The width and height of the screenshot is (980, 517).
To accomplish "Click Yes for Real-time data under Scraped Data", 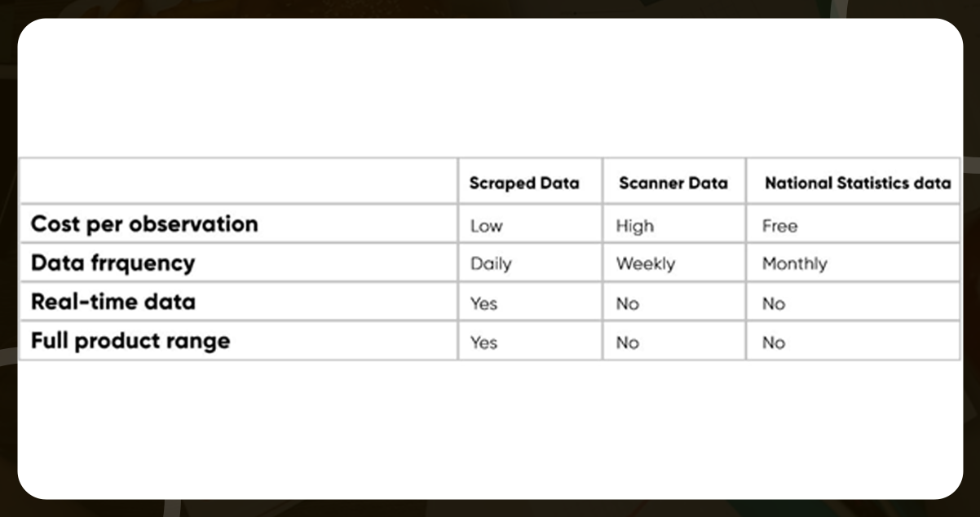I will (x=483, y=303).
